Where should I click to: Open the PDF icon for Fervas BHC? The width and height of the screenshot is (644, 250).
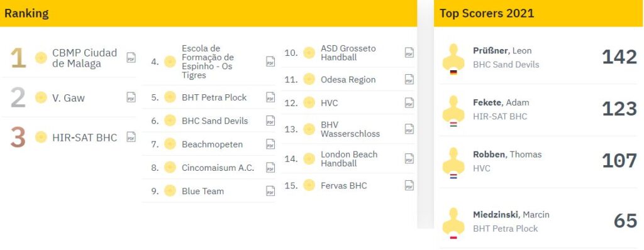[x=409, y=185]
